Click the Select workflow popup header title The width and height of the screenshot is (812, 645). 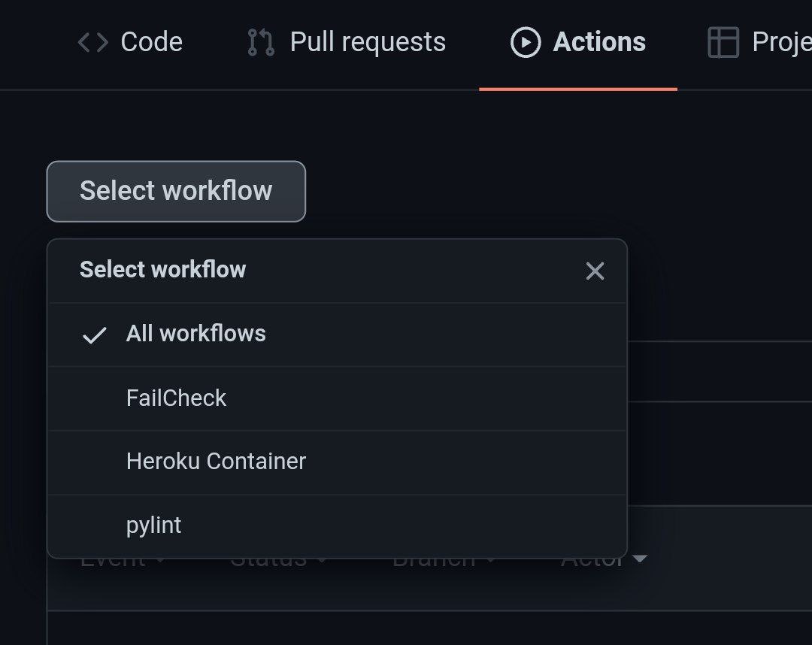(x=162, y=270)
